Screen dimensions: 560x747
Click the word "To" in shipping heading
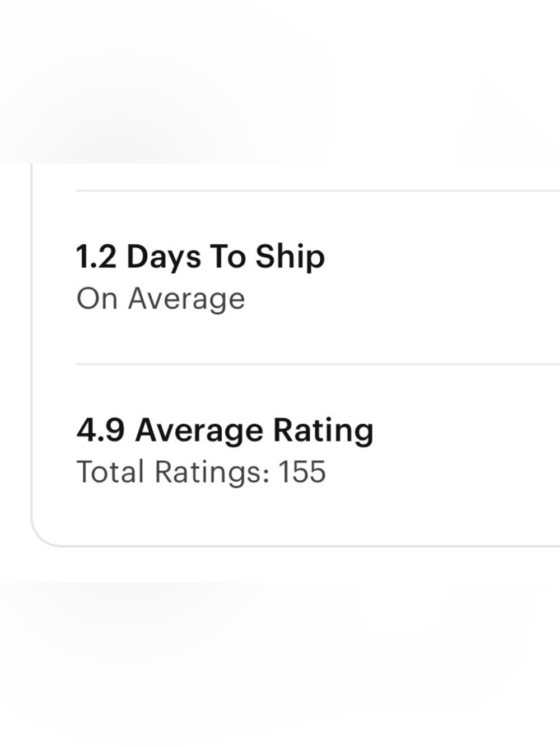(228, 257)
